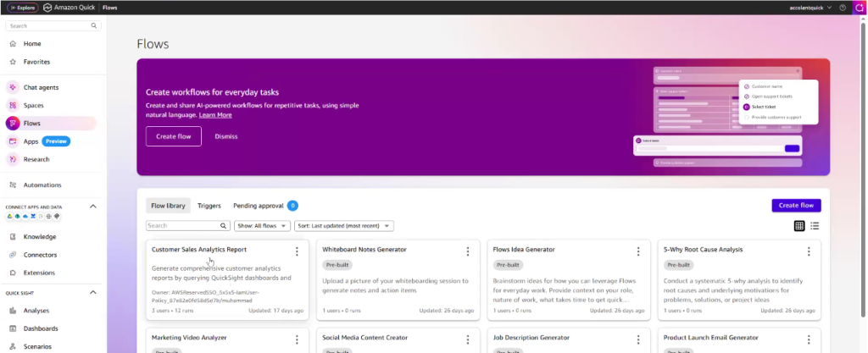Click the Research sidebar icon
This screenshot has width=868, height=353.
click(13, 159)
